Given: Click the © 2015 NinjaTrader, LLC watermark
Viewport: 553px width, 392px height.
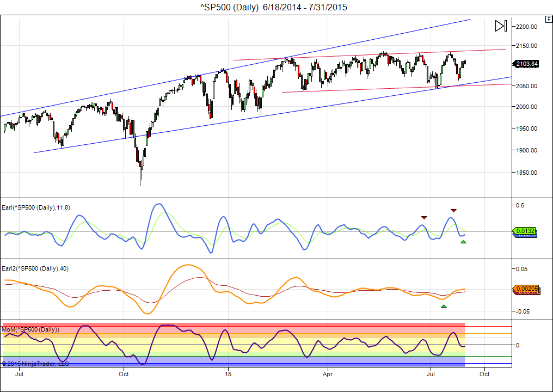Looking at the screenshot, I should (35, 363).
